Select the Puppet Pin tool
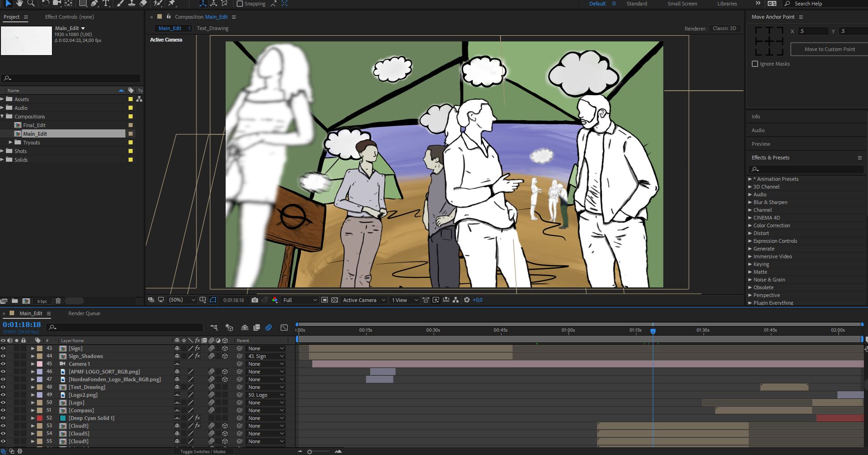Image resolution: width=868 pixels, height=455 pixels. pos(172,3)
